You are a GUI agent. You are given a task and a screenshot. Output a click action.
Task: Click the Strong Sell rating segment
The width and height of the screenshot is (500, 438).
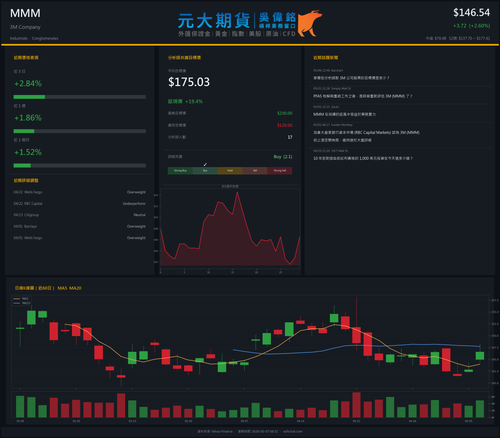click(x=280, y=171)
